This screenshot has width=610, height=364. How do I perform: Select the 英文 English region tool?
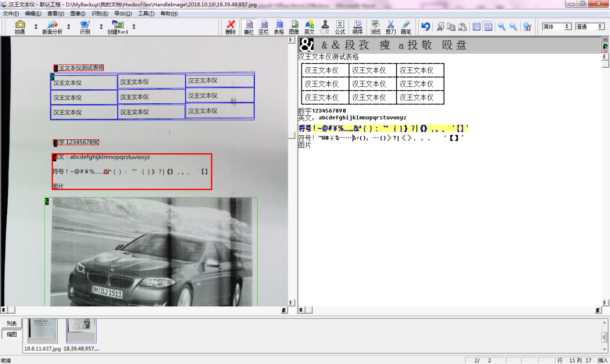tap(310, 27)
